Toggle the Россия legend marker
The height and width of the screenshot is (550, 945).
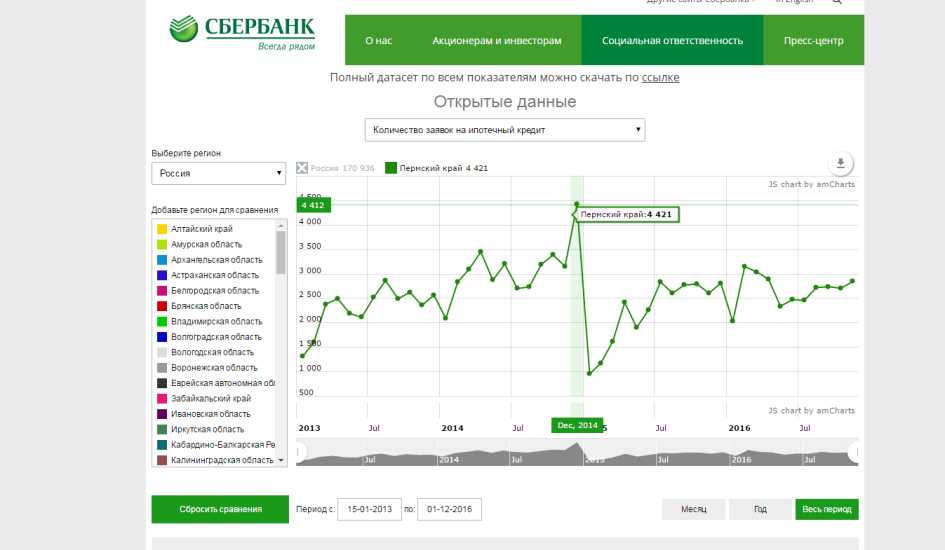click(302, 168)
